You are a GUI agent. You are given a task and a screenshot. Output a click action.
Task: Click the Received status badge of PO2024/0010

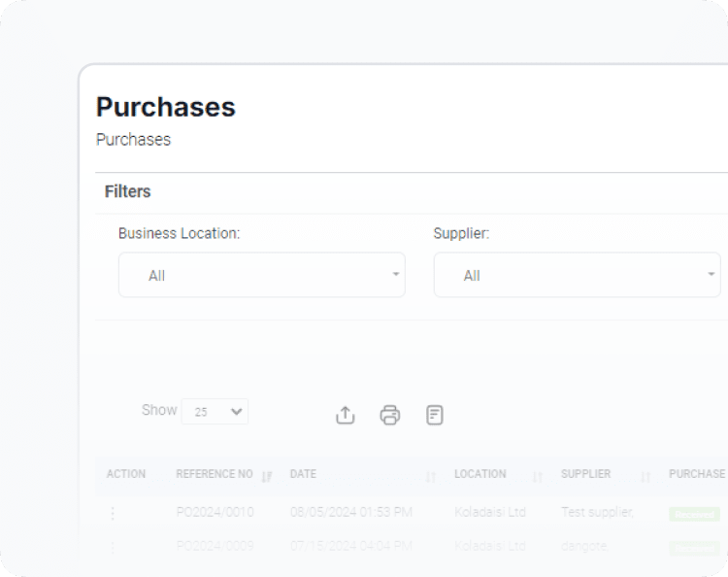click(x=694, y=514)
